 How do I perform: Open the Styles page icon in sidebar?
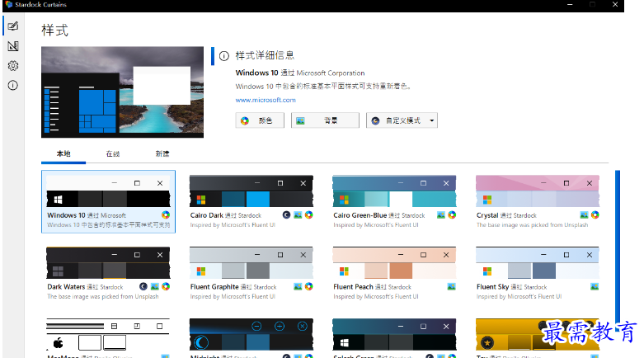[x=12, y=26]
